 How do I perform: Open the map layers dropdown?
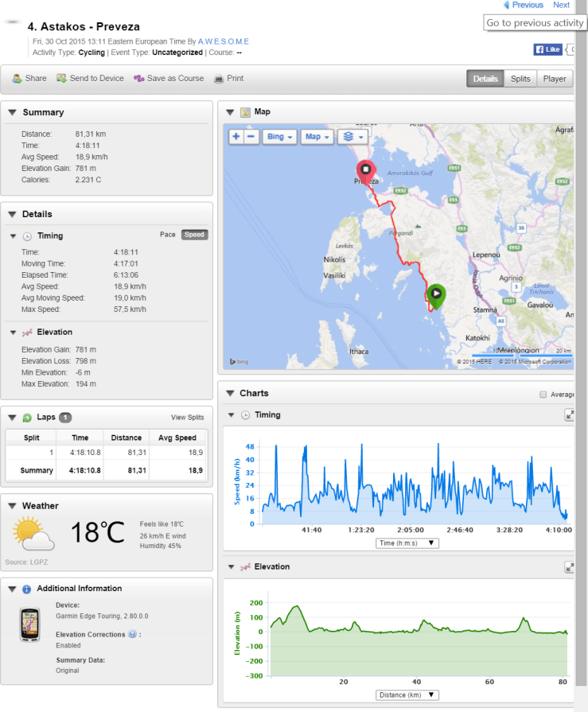tap(351, 137)
